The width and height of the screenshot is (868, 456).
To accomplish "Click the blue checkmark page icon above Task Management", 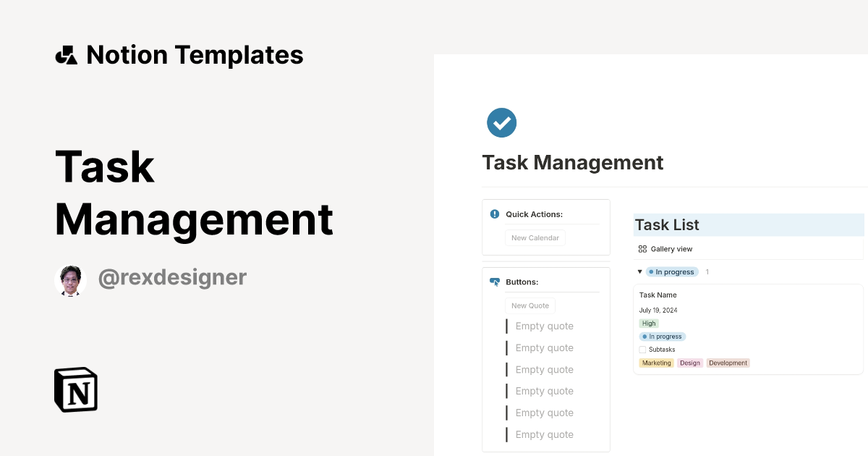I will pyautogui.click(x=501, y=122).
